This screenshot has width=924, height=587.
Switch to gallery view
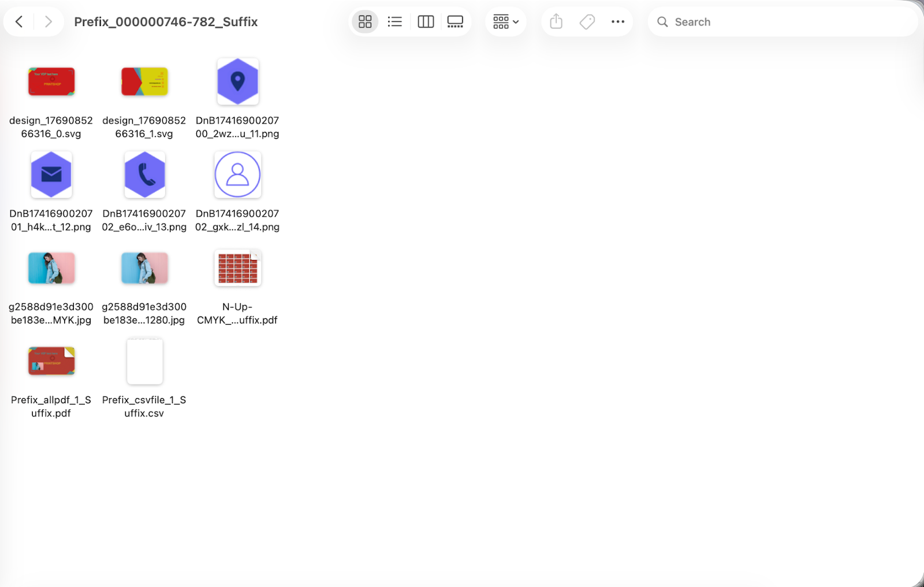[x=455, y=22]
